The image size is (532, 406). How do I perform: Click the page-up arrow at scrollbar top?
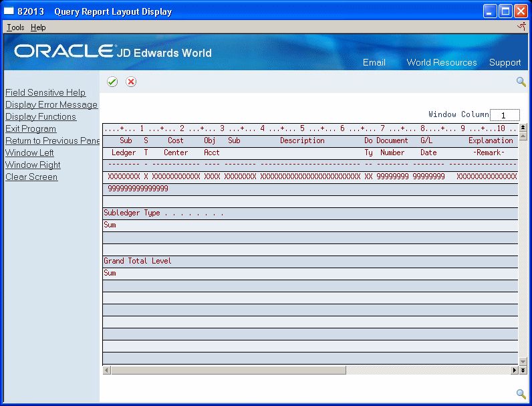pos(523,128)
